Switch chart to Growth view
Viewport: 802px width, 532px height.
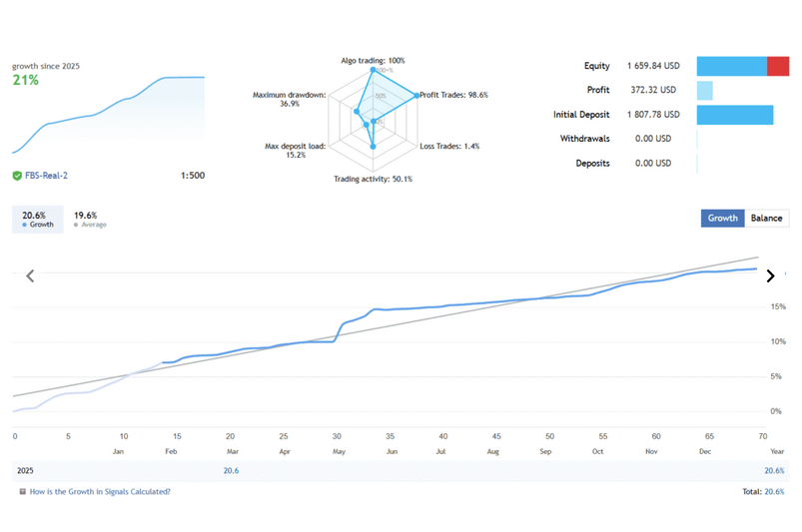(x=722, y=219)
